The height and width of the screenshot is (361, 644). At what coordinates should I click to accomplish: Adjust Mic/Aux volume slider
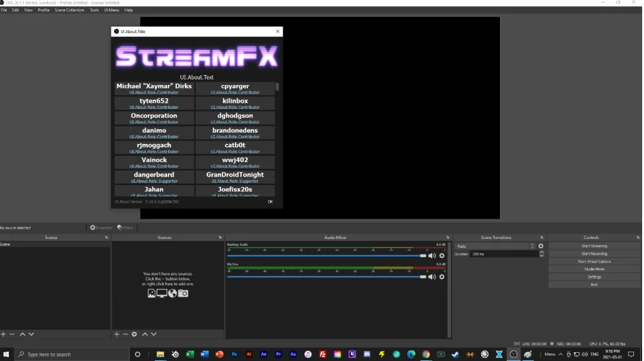tap(326, 277)
